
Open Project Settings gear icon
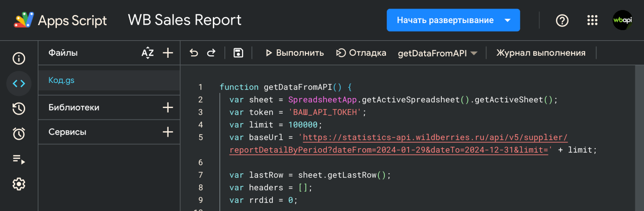click(19, 184)
